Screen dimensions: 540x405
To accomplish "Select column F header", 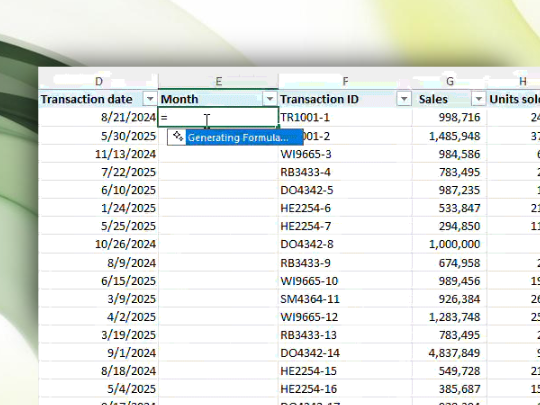I will tap(345, 81).
